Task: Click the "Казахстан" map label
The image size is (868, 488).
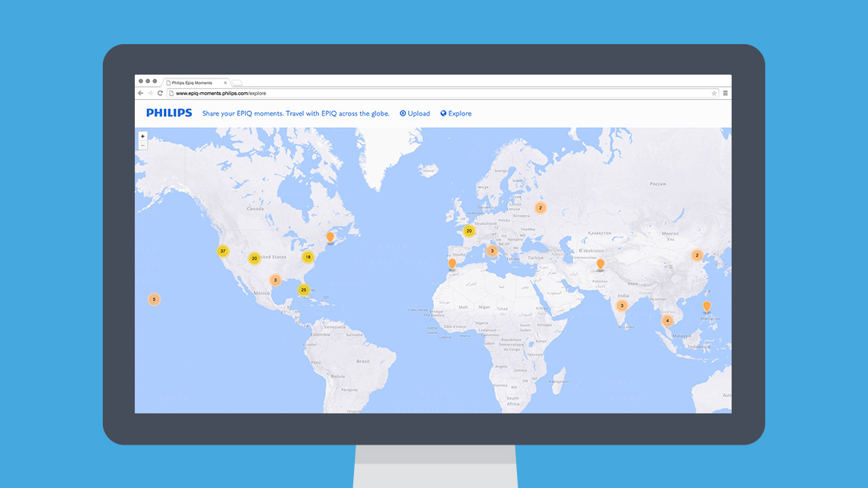Action: coord(599,233)
